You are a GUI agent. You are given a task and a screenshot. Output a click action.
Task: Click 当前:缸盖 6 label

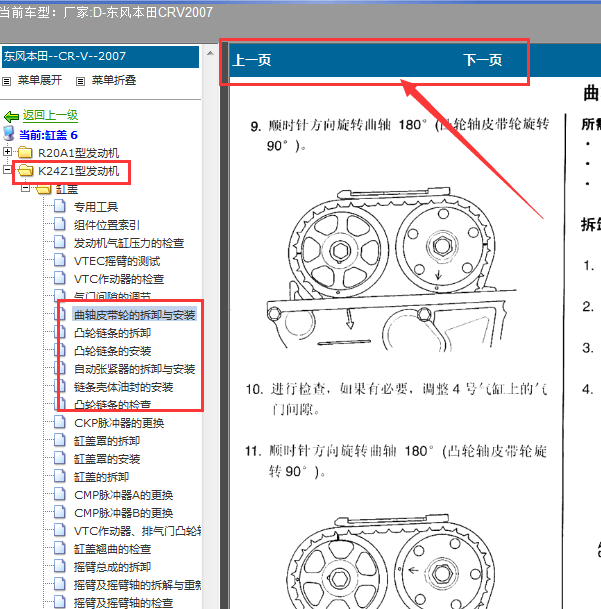[48, 135]
